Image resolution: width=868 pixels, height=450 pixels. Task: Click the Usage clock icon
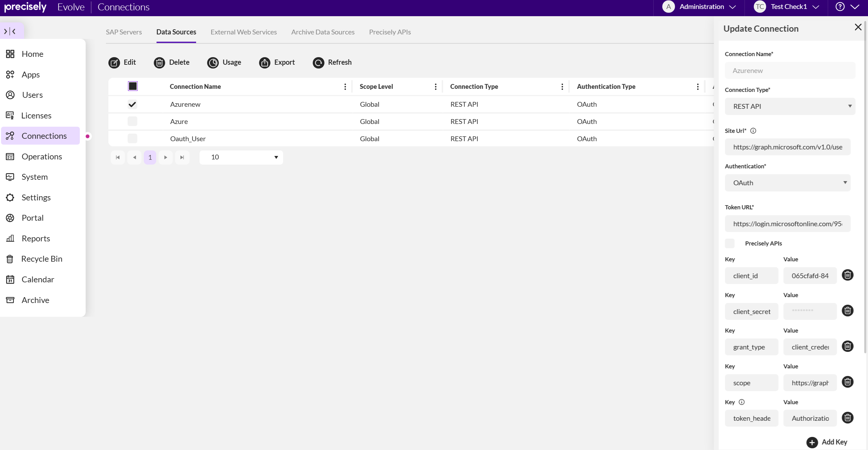pyautogui.click(x=213, y=63)
